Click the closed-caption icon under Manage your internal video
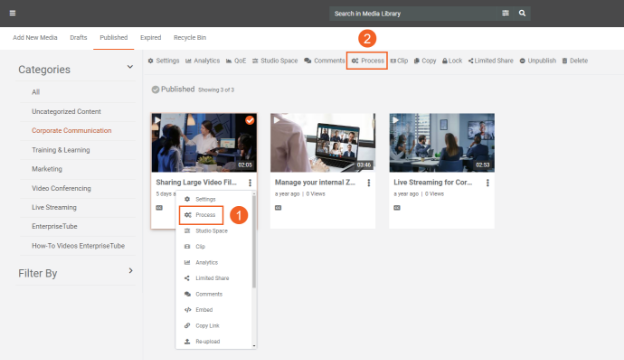 click(278, 208)
